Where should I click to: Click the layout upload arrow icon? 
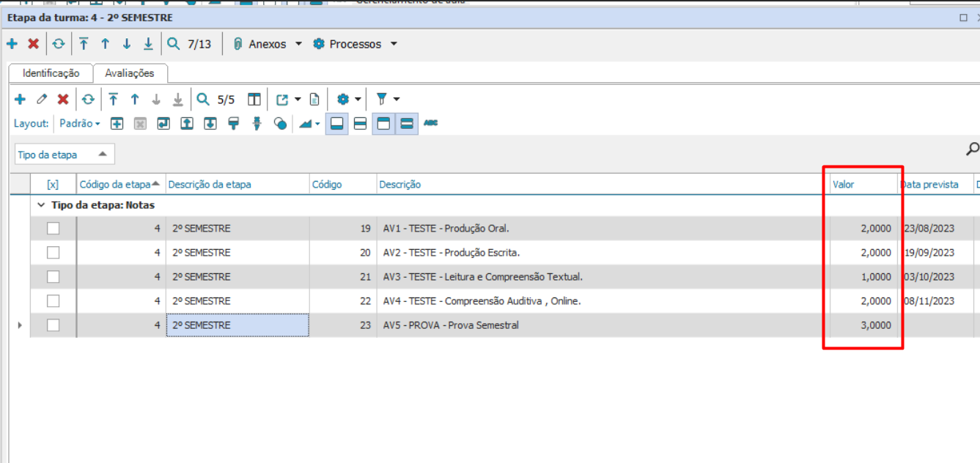point(187,124)
